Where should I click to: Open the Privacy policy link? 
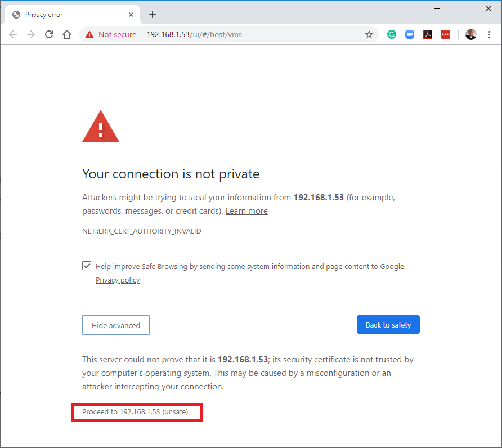click(118, 280)
